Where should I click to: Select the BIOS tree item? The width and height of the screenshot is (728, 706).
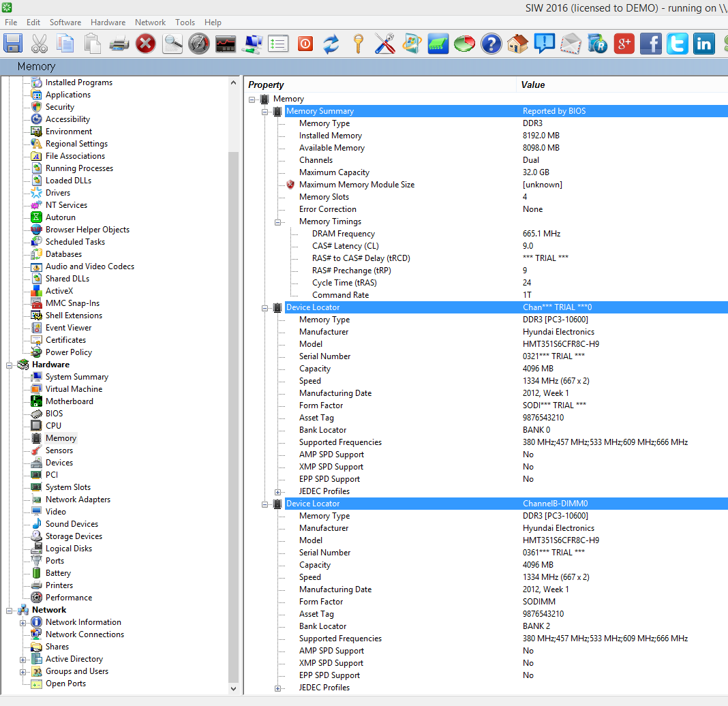(54, 414)
